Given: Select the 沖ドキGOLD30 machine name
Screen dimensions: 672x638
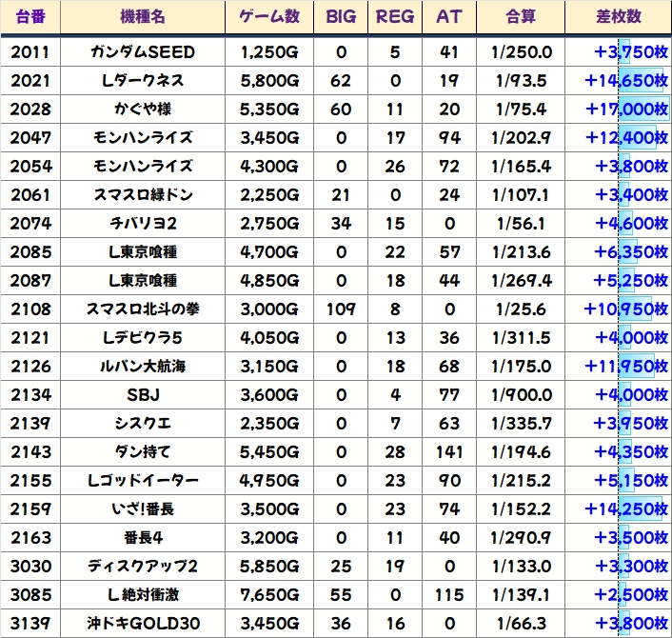Looking at the screenshot, I should click(143, 624).
